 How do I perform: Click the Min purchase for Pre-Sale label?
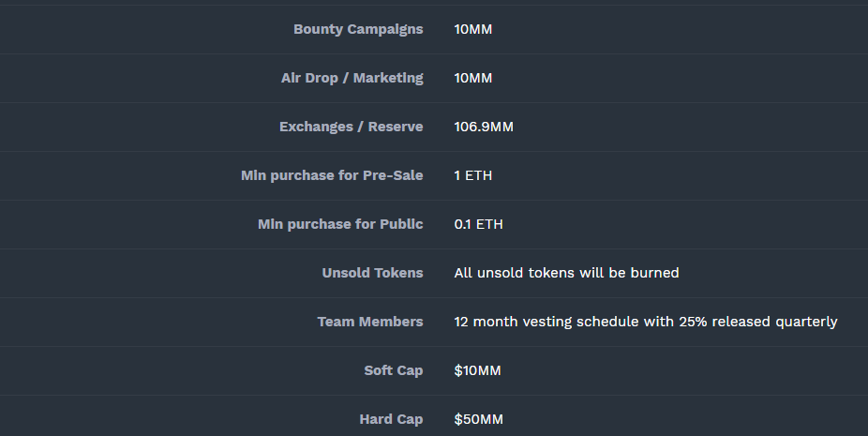(332, 175)
